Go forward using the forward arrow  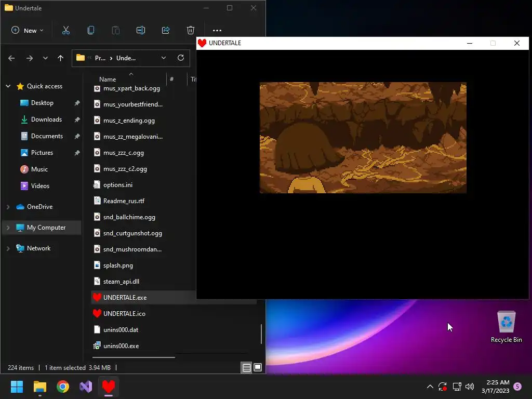pyautogui.click(x=30, y=58)
